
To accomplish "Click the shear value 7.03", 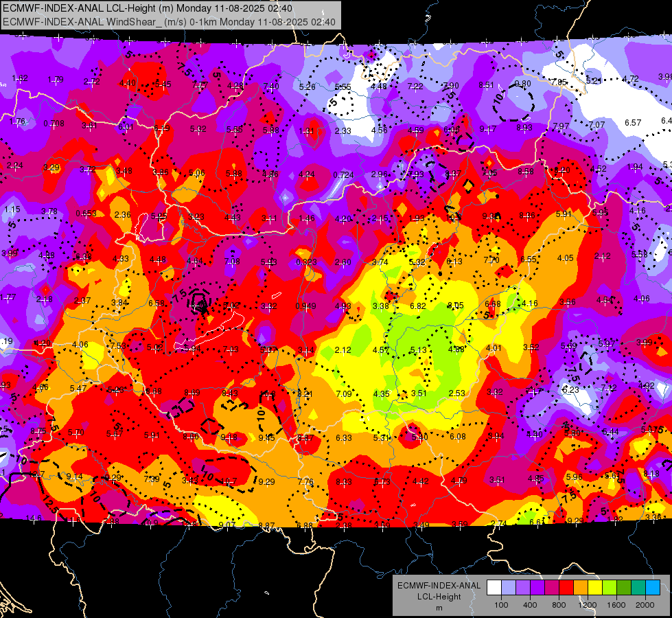I will 231,350.
